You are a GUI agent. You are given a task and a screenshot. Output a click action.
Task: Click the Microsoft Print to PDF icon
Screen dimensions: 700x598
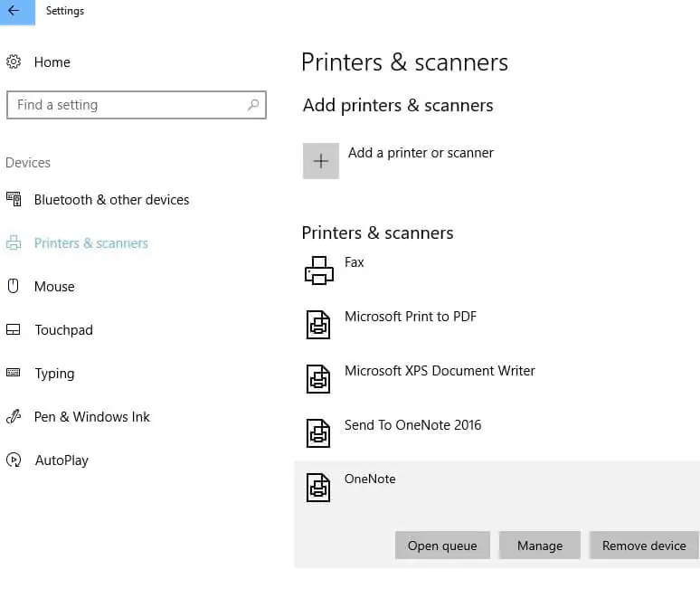pos(318,325)
